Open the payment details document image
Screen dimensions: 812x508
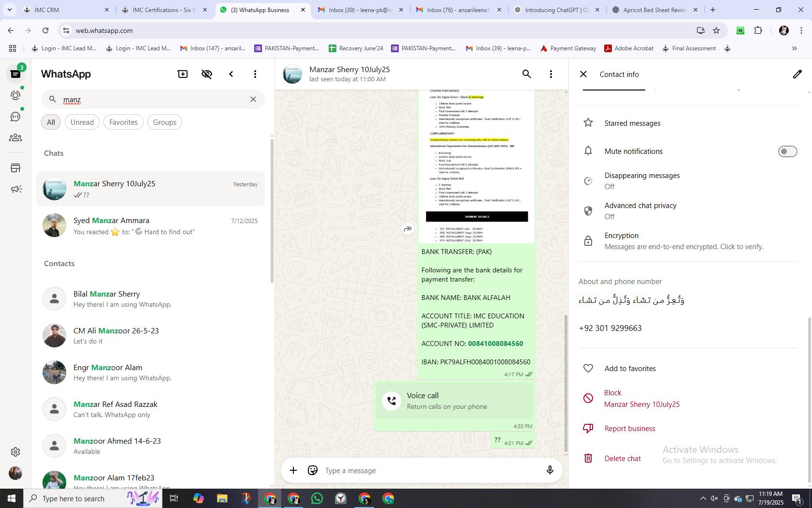(477, 165)
